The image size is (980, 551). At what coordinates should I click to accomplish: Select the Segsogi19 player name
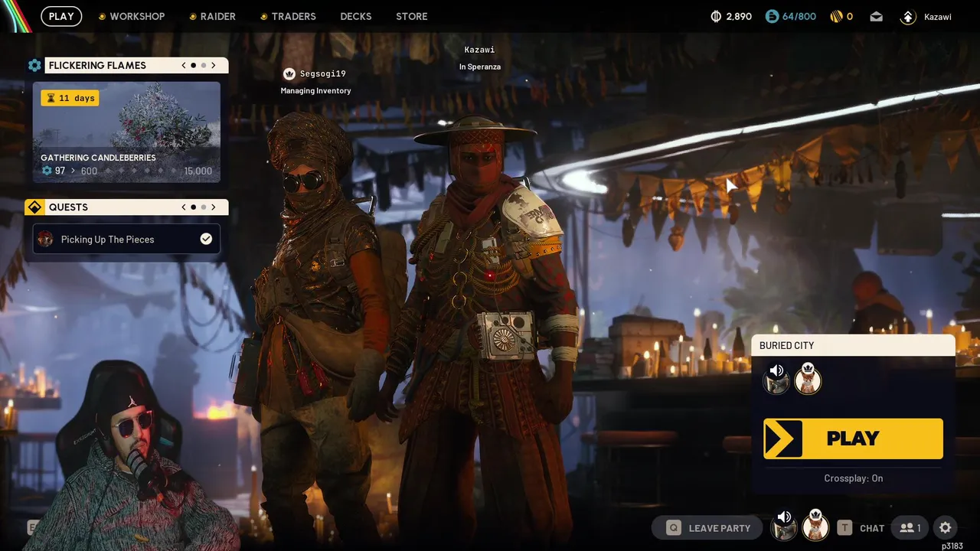click(x=323, y=74)
